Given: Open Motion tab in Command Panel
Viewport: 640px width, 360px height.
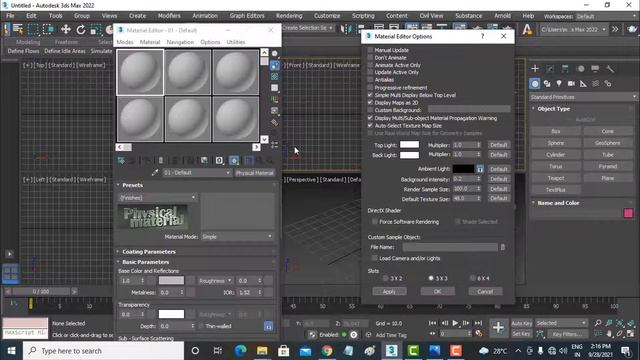Looking at the screenshot, I should (581, 69).
